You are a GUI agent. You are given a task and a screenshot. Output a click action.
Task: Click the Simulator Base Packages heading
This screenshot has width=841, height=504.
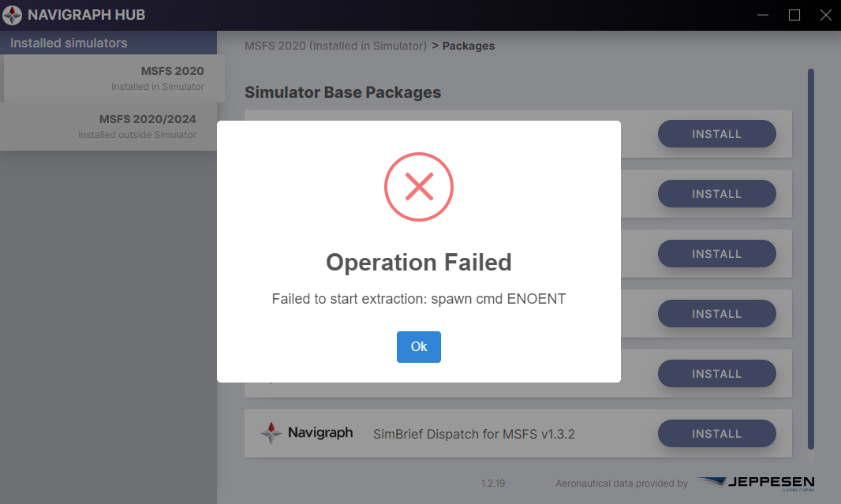pos(342,92)
